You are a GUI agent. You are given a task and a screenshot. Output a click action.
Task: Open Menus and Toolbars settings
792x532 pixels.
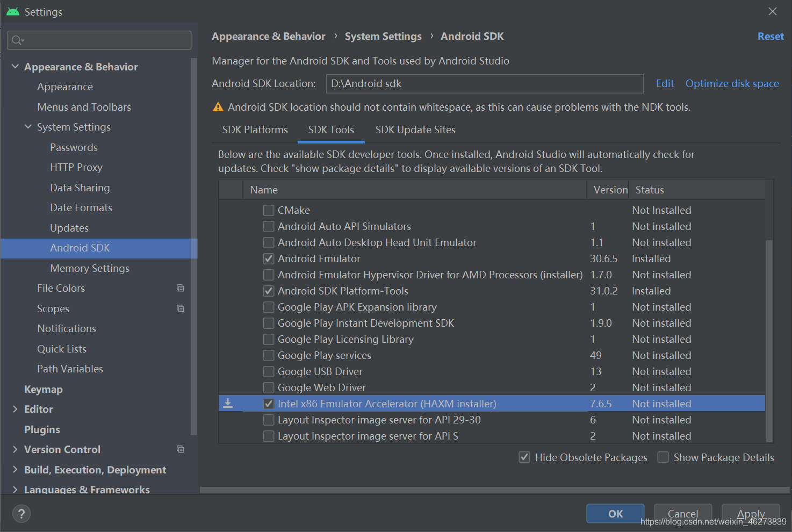click(x=84, y=107)
